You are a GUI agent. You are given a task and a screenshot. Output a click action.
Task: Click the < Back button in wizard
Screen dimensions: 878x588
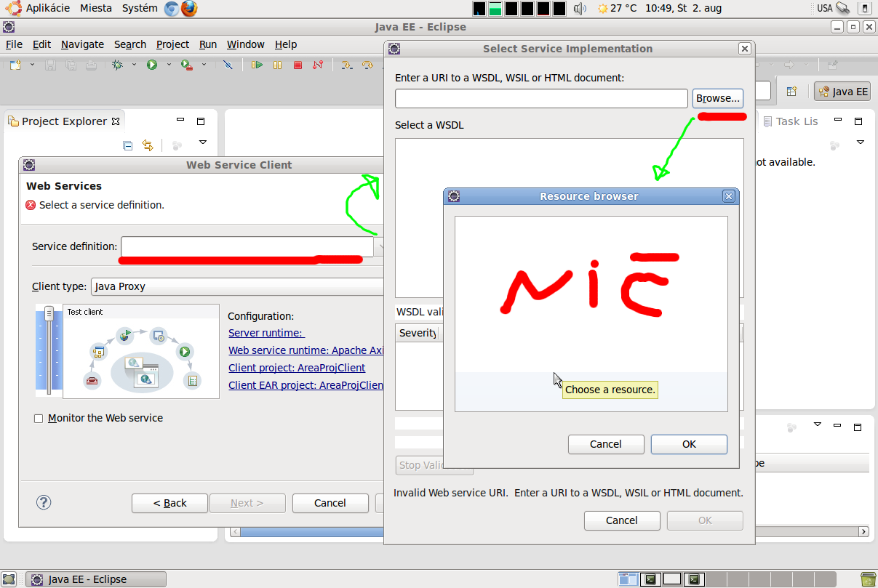170,503
